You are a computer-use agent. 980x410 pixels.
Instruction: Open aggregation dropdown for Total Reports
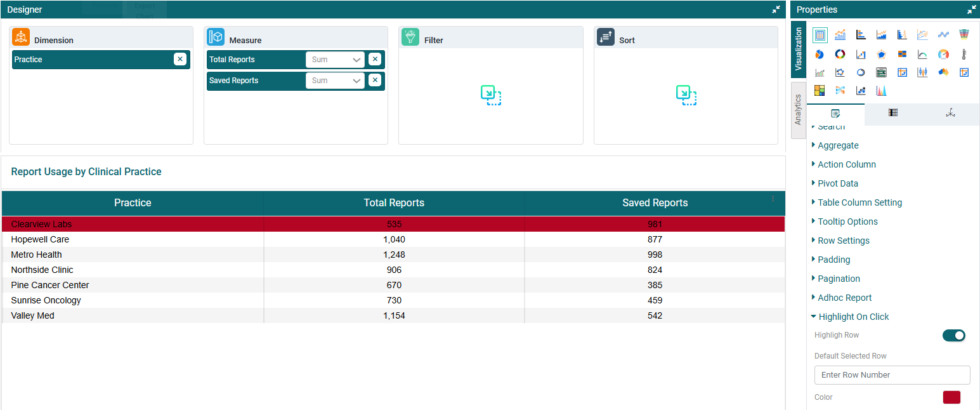tap(335, 60)
